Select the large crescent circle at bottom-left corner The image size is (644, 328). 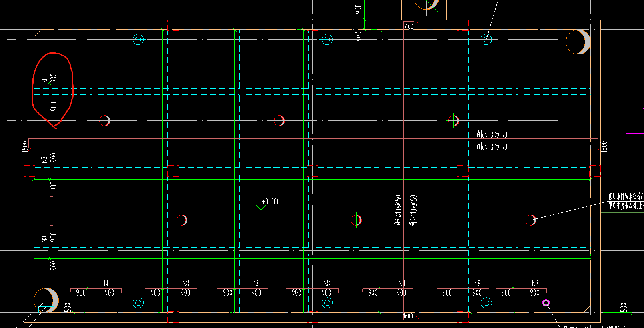click(46, 300)
